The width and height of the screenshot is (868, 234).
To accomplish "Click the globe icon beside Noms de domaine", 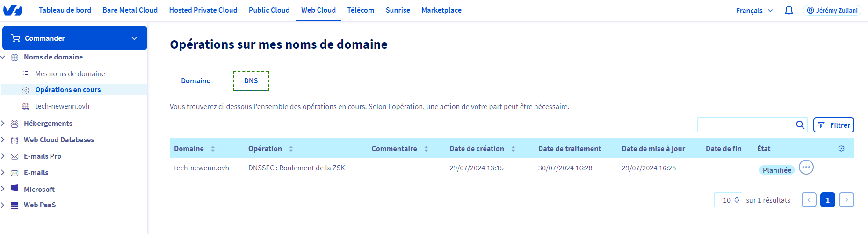I will pyautogui.click(x=14, y=57).
